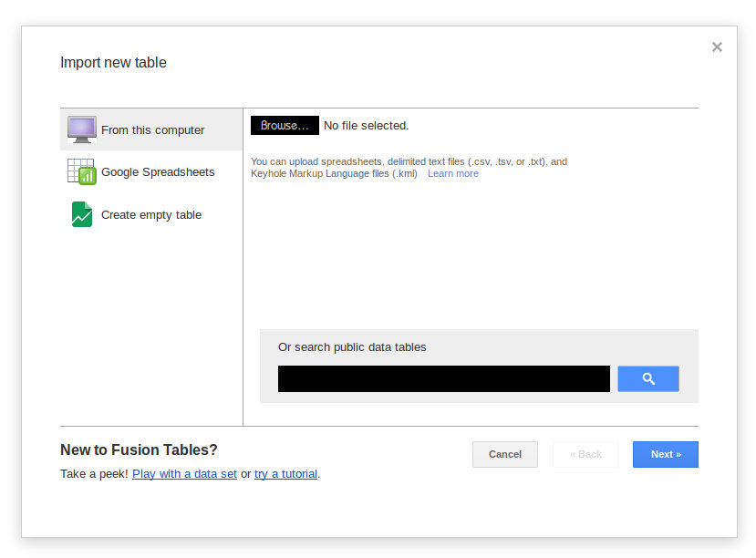Click the Browse… file button

pos(285,125)
